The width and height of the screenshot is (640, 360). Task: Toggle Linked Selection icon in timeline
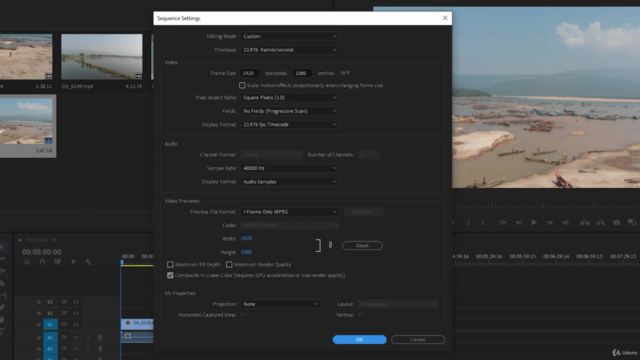coord(58,262)
